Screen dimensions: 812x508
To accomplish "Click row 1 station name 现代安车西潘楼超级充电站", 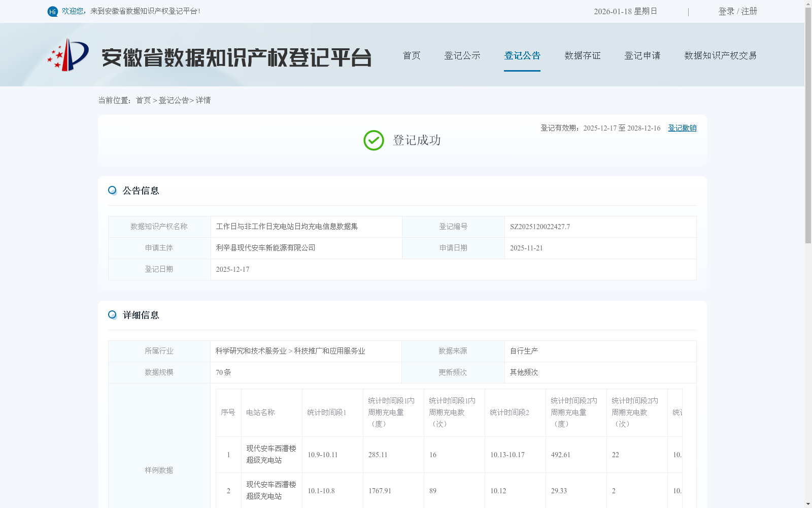I will [x=271, y=454].
